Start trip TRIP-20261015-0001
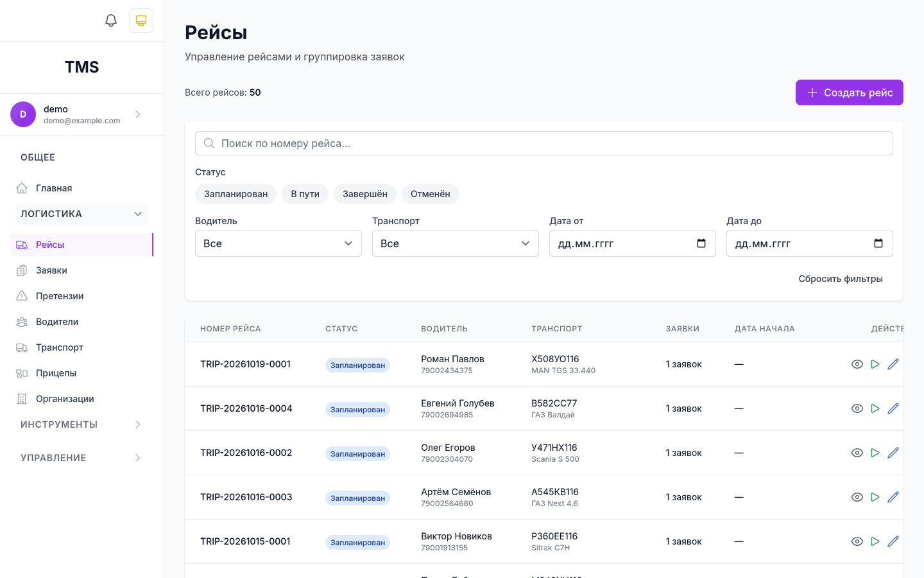This screenshot has width=924, height=578. 875,541
